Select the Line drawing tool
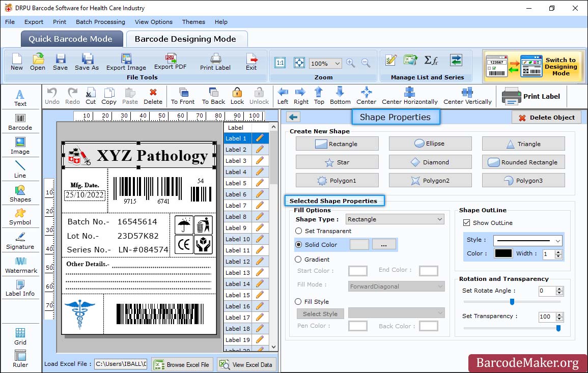The image size is (588, 373). coord(20,169)
